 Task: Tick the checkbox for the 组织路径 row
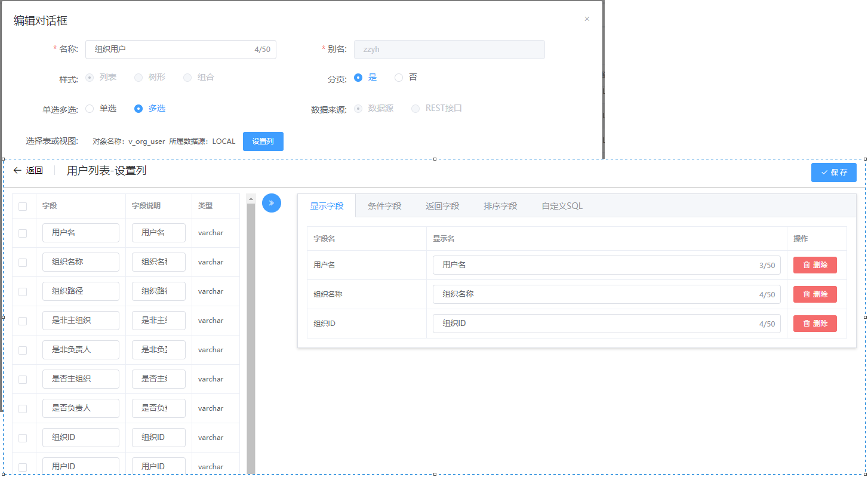coord(23,292)
